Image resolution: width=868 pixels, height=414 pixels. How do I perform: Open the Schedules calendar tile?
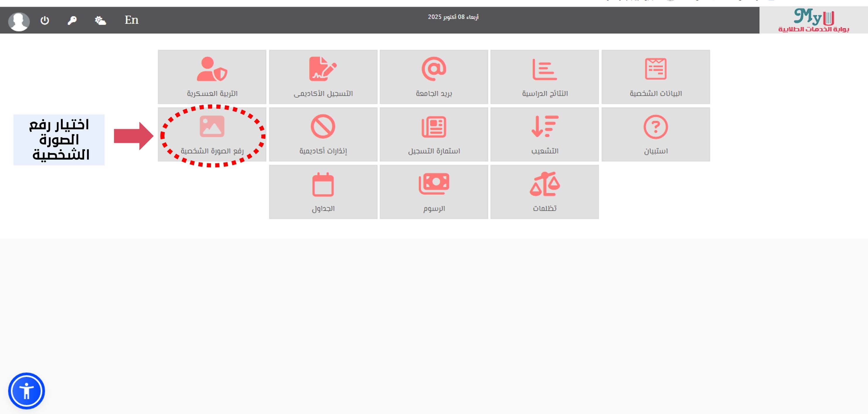click(323, 192)
